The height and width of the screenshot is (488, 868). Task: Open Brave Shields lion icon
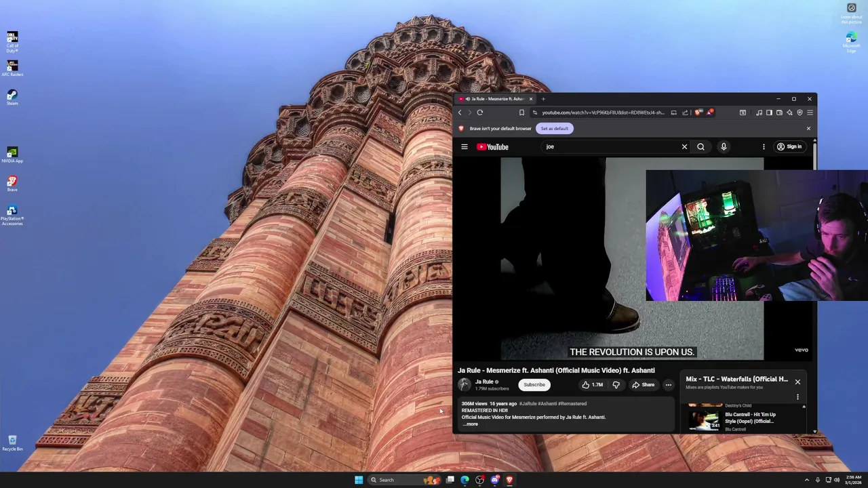698,113
